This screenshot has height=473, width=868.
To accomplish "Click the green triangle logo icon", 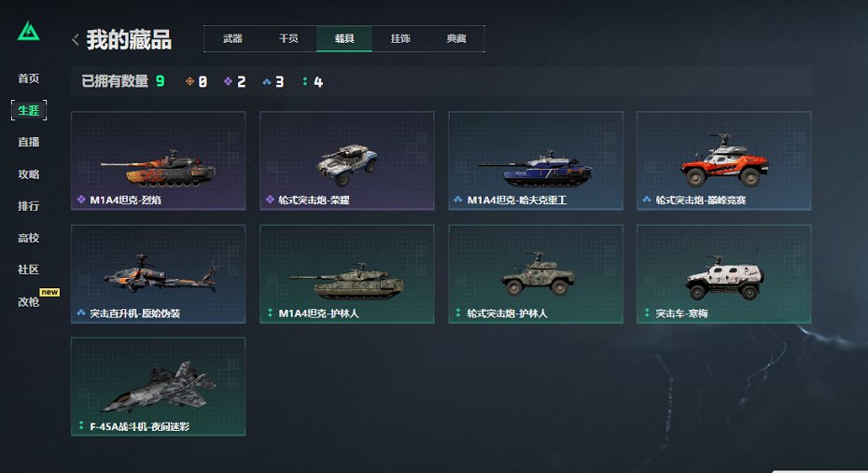I will 28,32.
